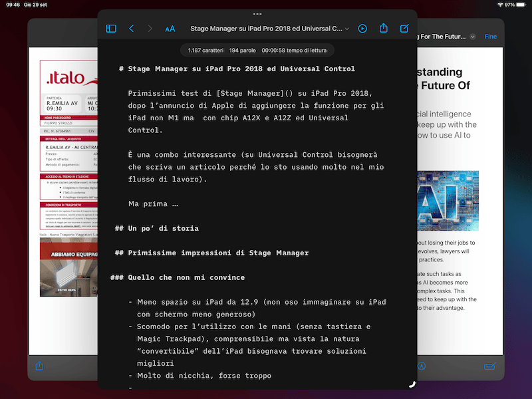
Task: Grab the window resize handle at the corner
Action: pos(412,384)
